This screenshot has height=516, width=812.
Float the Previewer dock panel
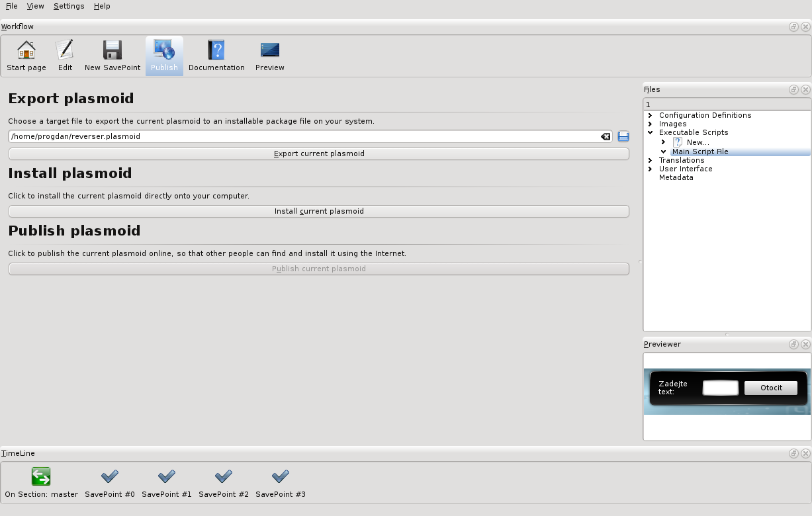coord(793,344)
